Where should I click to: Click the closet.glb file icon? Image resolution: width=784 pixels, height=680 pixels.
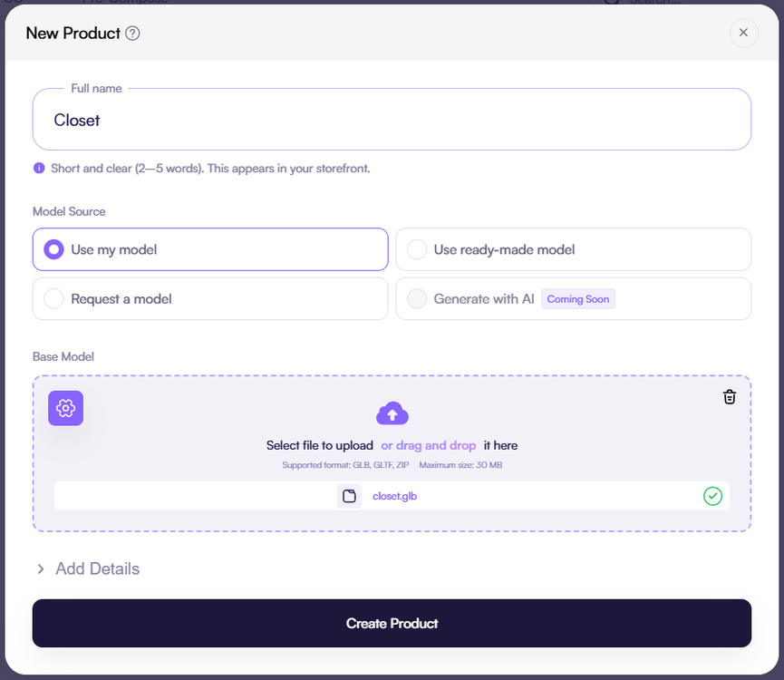coord(349,495)
